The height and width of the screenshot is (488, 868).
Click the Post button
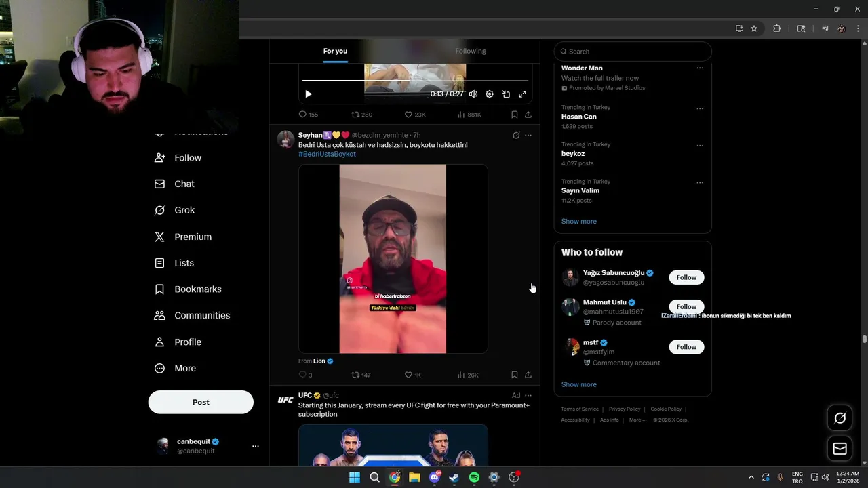201,402
